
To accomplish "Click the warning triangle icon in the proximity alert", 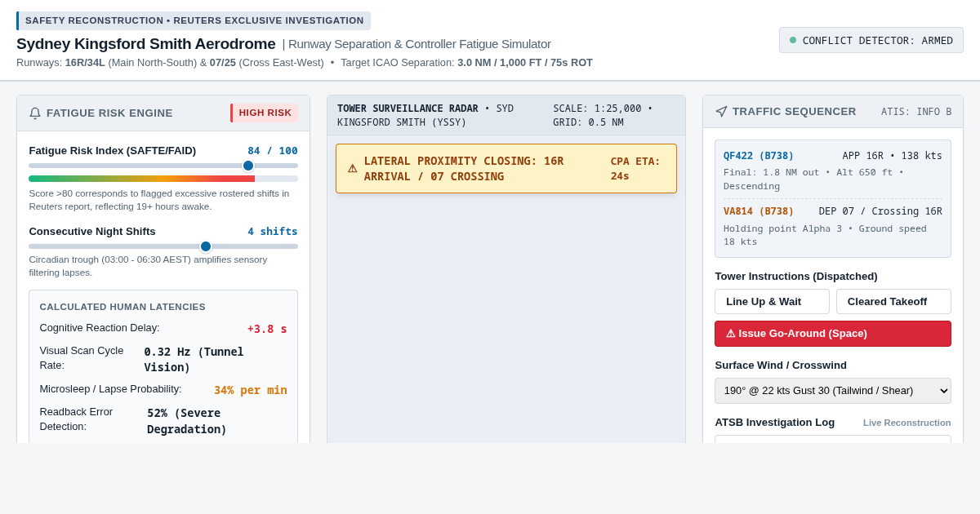I will [353, 169].
